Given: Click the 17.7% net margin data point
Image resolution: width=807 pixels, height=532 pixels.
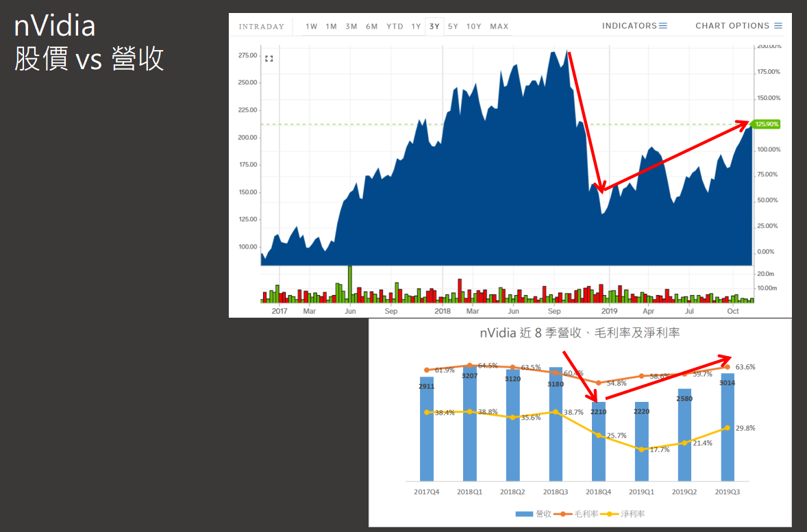Looking at the screenshot, I should point(642,449).
